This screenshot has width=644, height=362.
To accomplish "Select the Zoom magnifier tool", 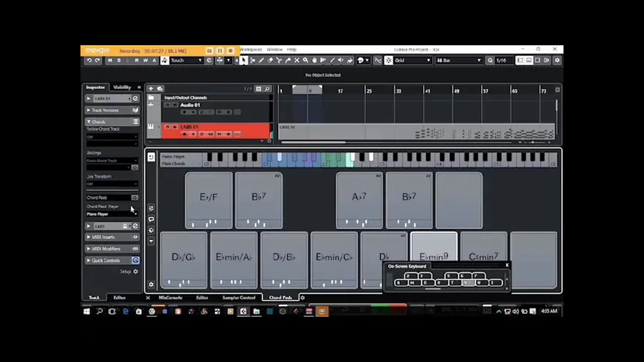I will [305, 60].
